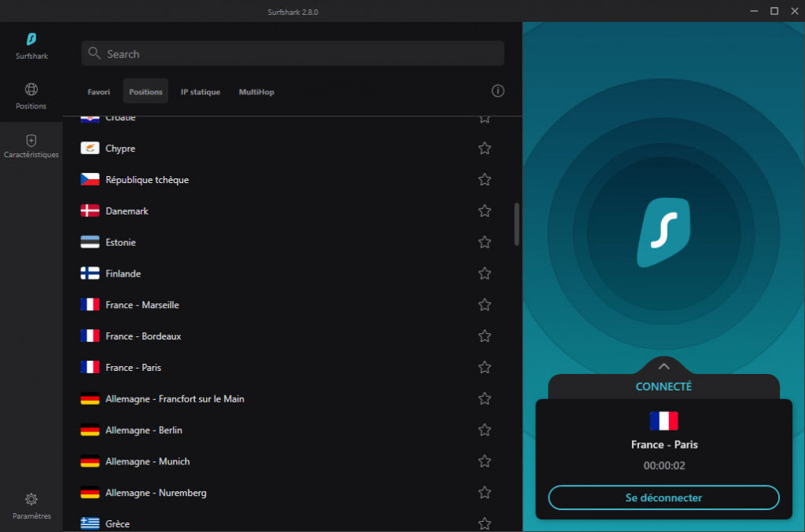Viewport: 805px width, 532px height.
Task: Select Allemagne - Nuremberg location name
Action: click(156, 493)
